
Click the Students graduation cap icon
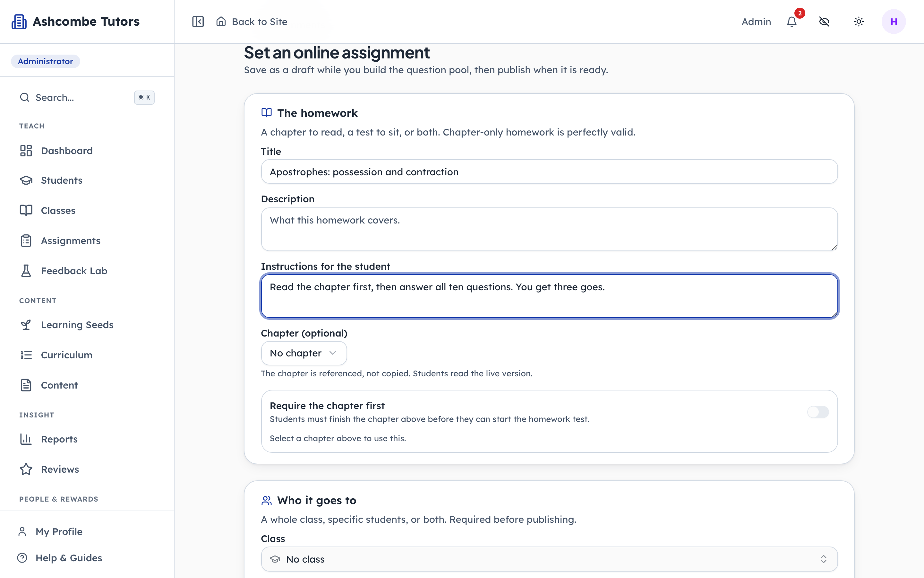[x=26, y=180]
